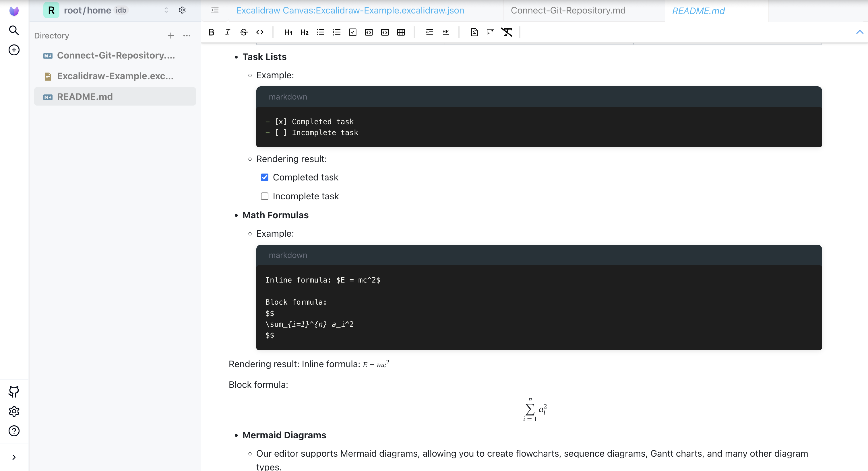Image resolution: width=868 pixels, height=471 pixels.
Task: Toggle bold formatting in toolbar
Action: [211, 32]
